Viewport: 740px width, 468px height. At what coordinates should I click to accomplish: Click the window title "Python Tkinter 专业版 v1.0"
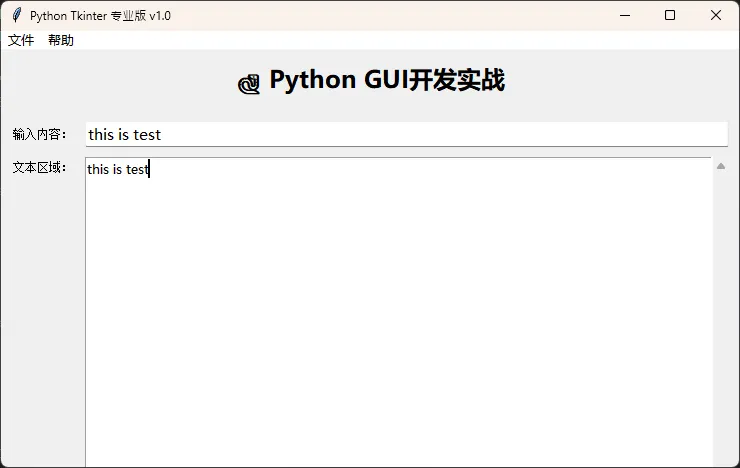tap(100, 15)
